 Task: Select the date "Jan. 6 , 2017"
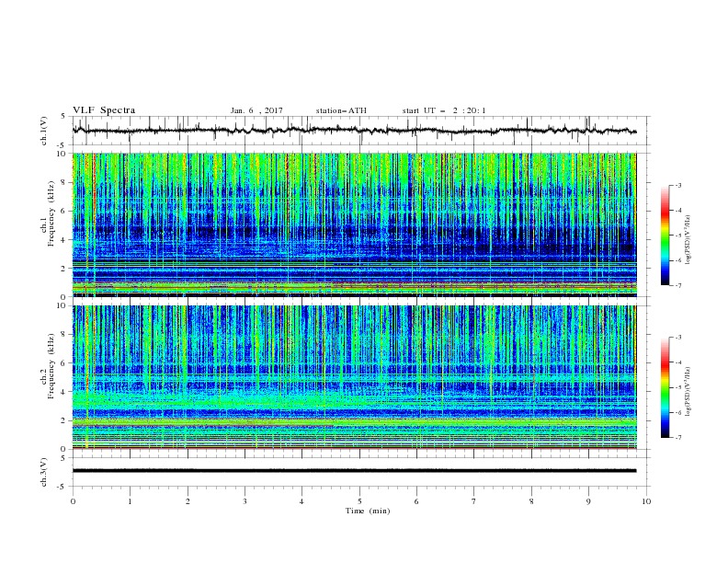click(x=256, y=110)
